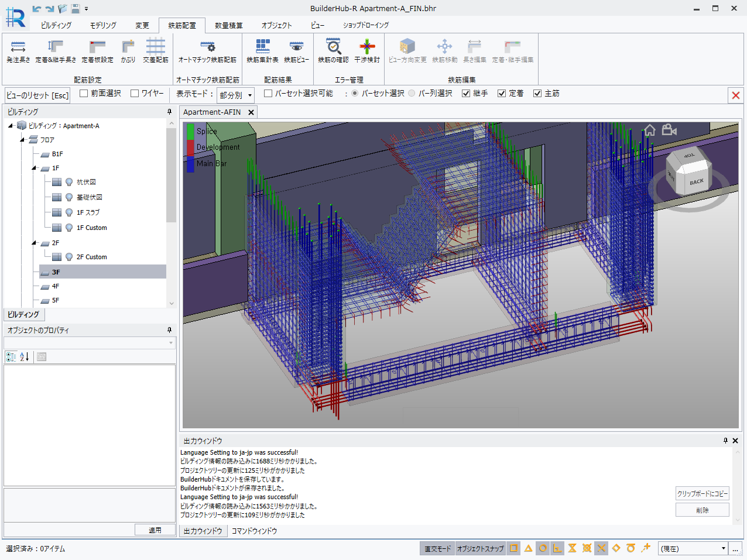Collapse the ビルディング：Apartment-A tree node
This screenshot has width=747, height=560.
11,125
